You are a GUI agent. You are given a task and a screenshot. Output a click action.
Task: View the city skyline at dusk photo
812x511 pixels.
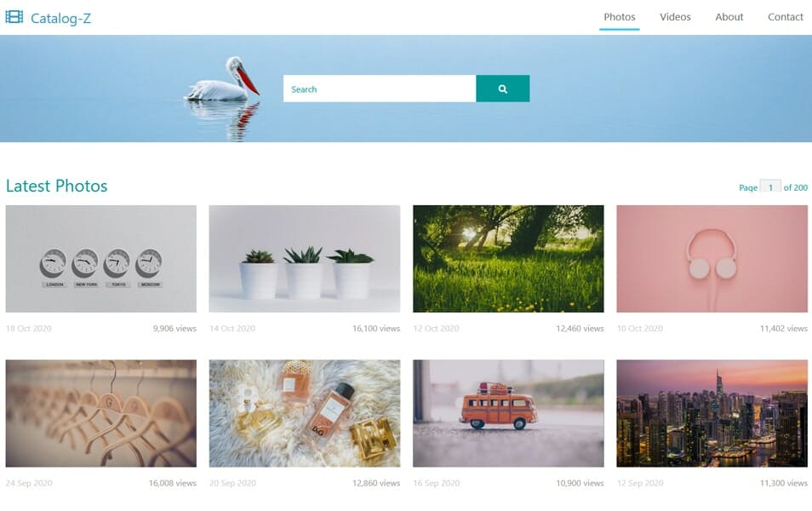pyautogui.click(x=712, y=413)
